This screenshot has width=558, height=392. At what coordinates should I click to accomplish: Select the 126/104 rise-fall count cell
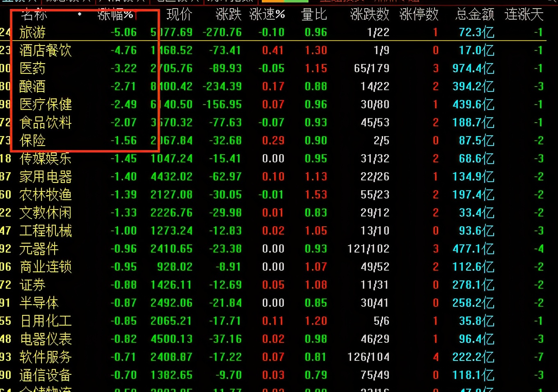[x=368, y=357]
